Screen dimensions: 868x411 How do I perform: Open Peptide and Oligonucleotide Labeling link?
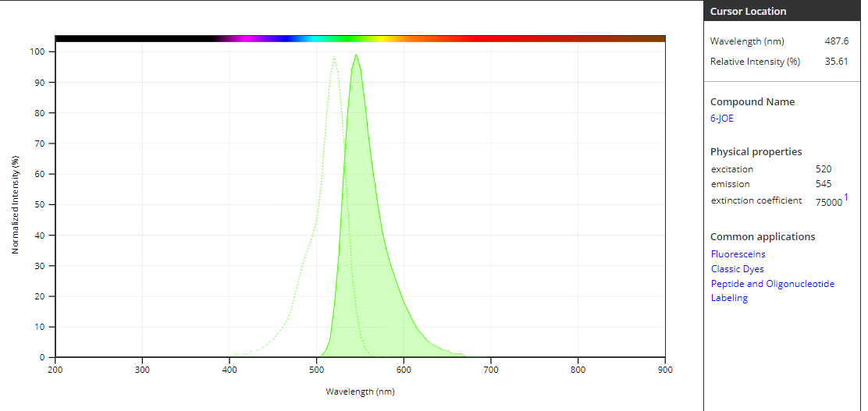pyautogui.click(x=772, y=284)
